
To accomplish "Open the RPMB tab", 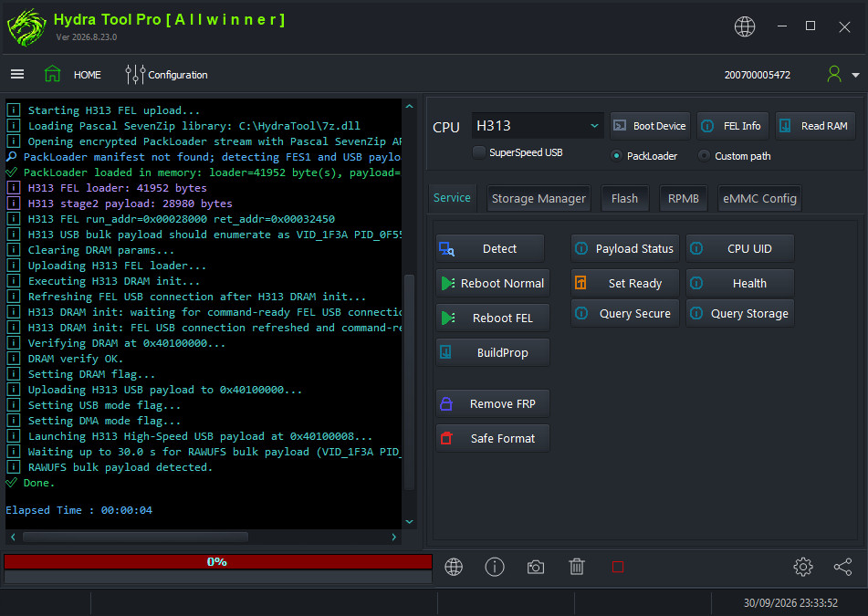I will 683,199.
